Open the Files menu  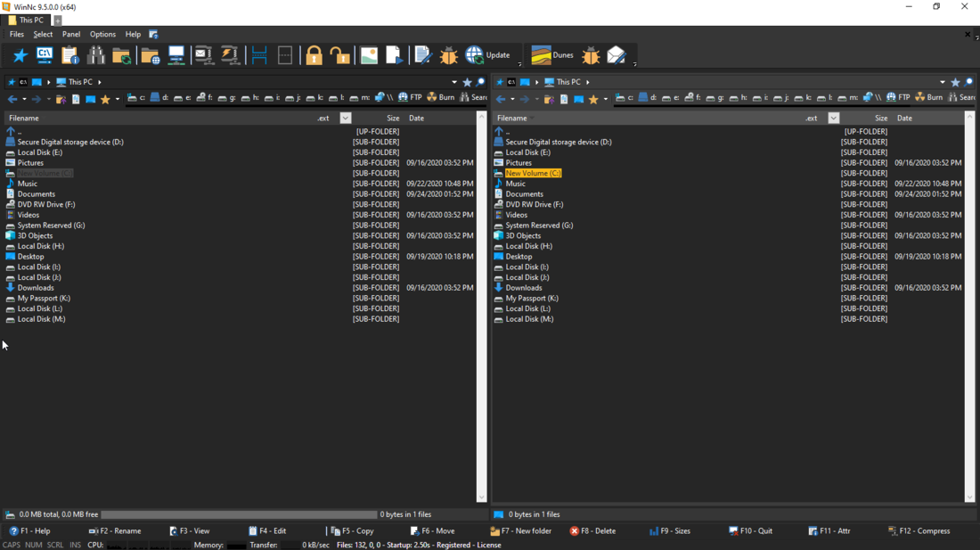point(16,35)
